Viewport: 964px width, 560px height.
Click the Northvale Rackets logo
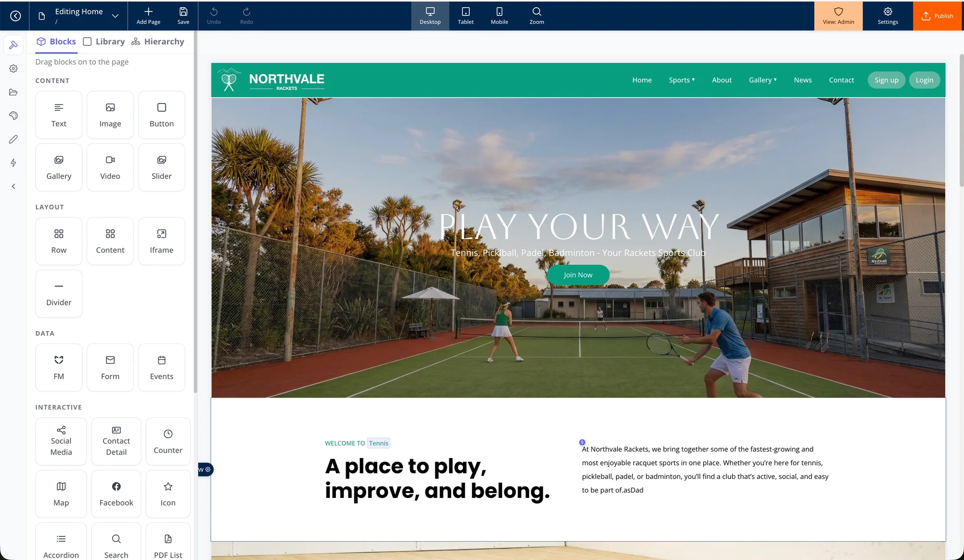click(271, 80)
